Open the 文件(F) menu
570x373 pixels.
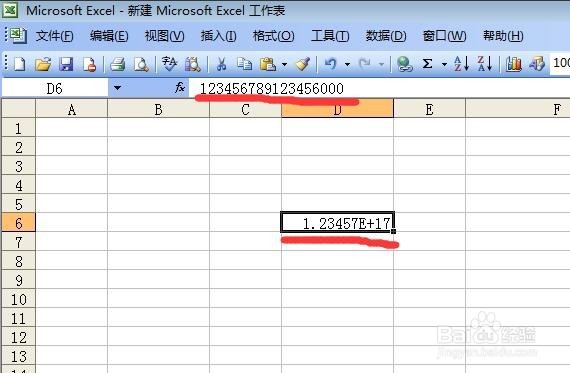55,36
